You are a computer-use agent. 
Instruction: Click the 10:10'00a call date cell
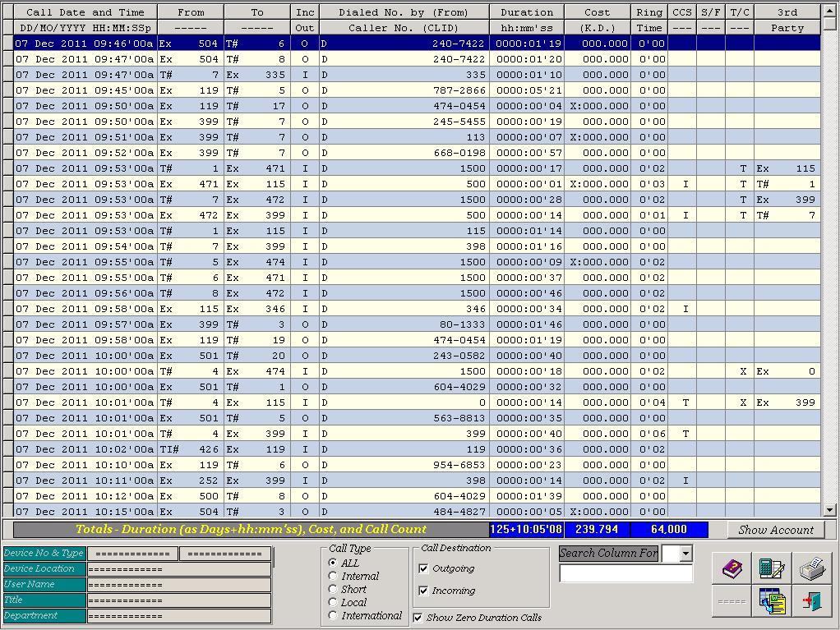coord(85,465)
